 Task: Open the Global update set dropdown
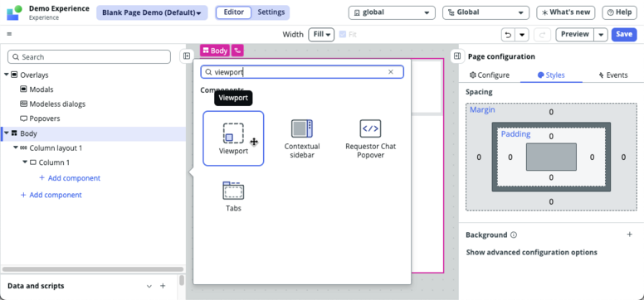tap(485, 12)
